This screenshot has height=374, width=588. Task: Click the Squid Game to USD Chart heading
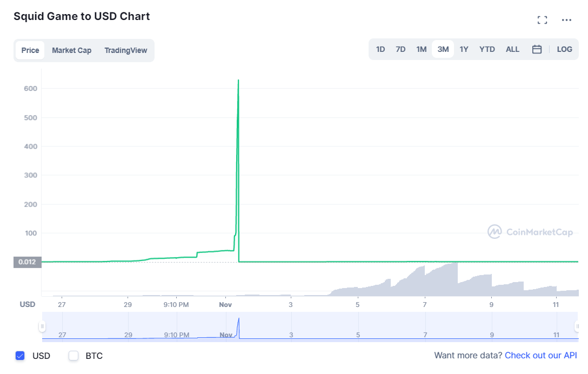(82, 17)
